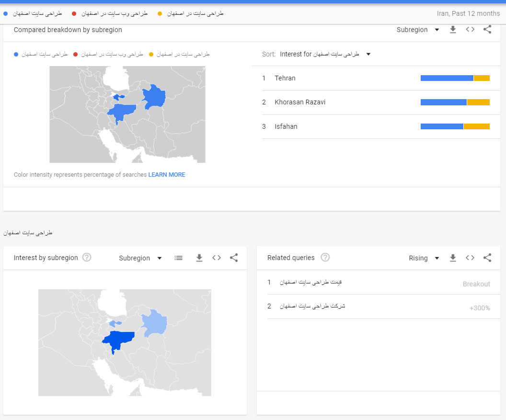The height and width of the screenshot is (420, 506).
Task: Click the LEARN MORE link
Action: click(x=167, y=174)
